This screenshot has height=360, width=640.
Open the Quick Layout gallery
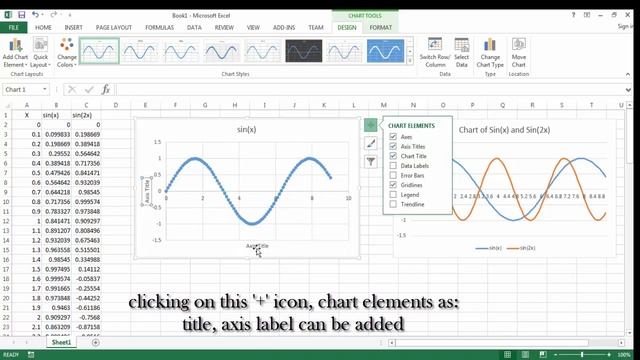[x=40, y=53]
